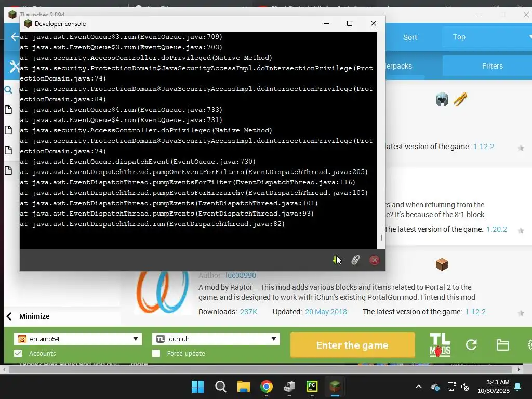The image size is (532, 399).
Task: Click the Minecraft block taskbar icon
Action: pos(335,387)
